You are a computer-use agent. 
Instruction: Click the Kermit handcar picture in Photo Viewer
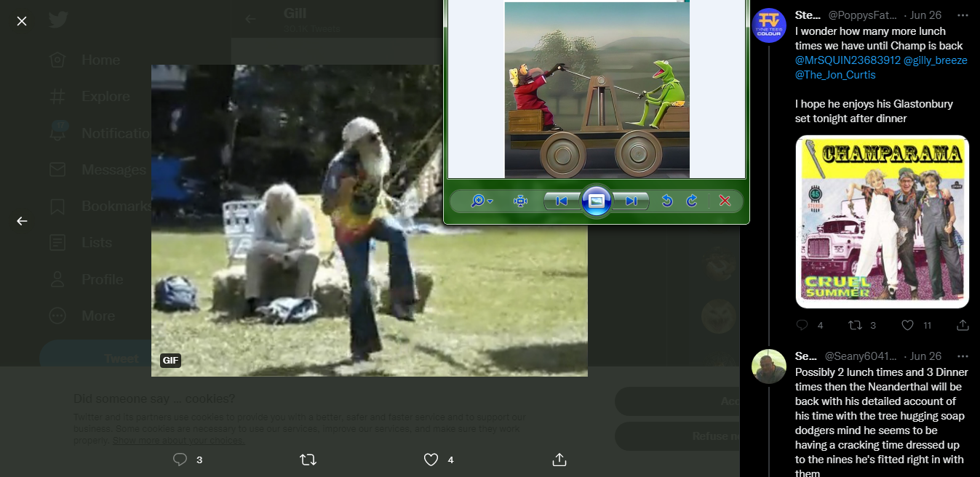click(597, 90)
